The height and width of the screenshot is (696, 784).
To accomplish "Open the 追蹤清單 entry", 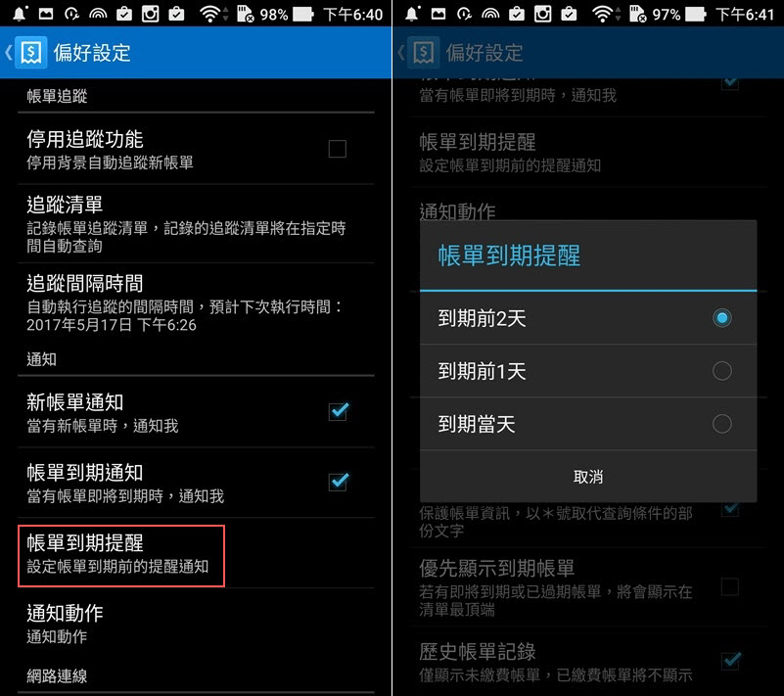I will coord(196,224).
